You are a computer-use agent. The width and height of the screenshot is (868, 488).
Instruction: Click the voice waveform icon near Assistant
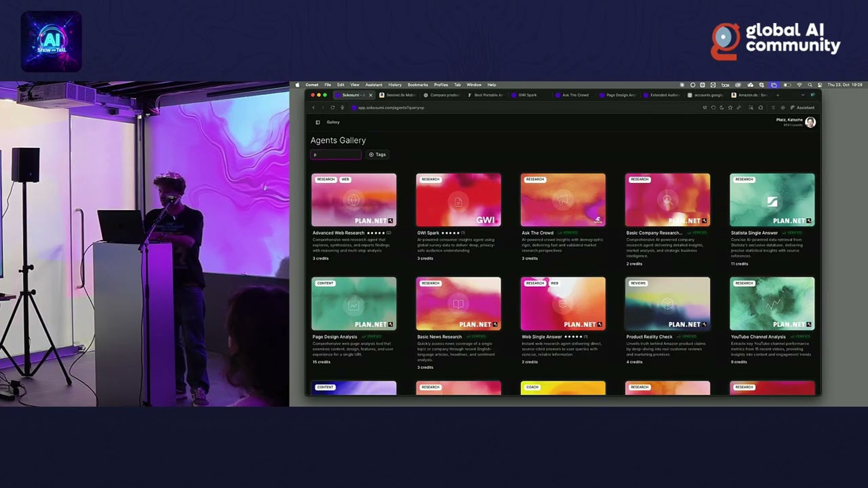pyautogui.click(x=783, y=108)
